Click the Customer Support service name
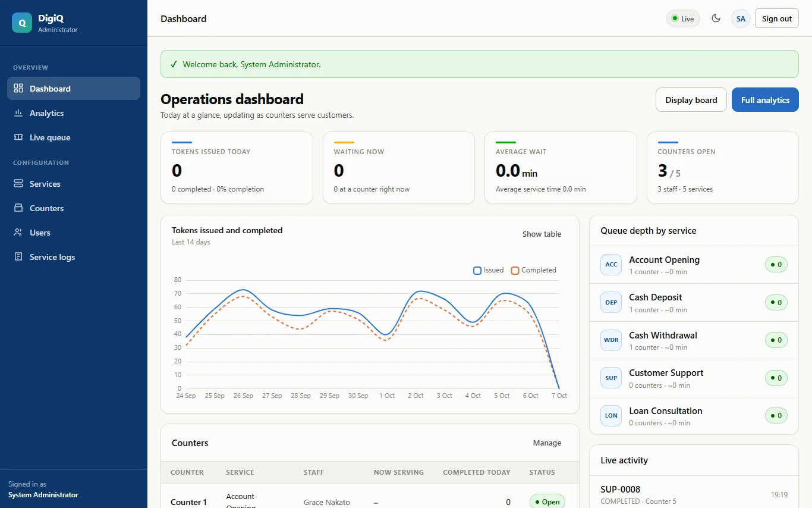This screenshot has width=812, height=508. 666,373
